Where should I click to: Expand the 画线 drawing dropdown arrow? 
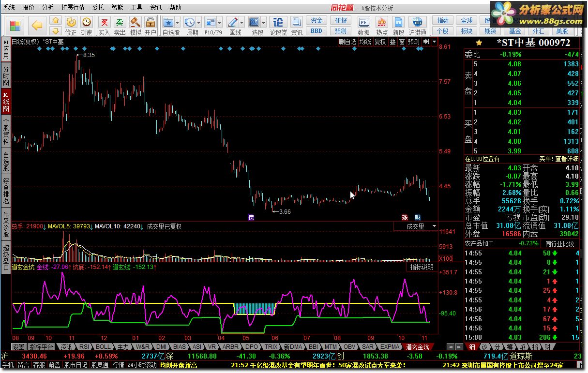[x=241, y=23]
